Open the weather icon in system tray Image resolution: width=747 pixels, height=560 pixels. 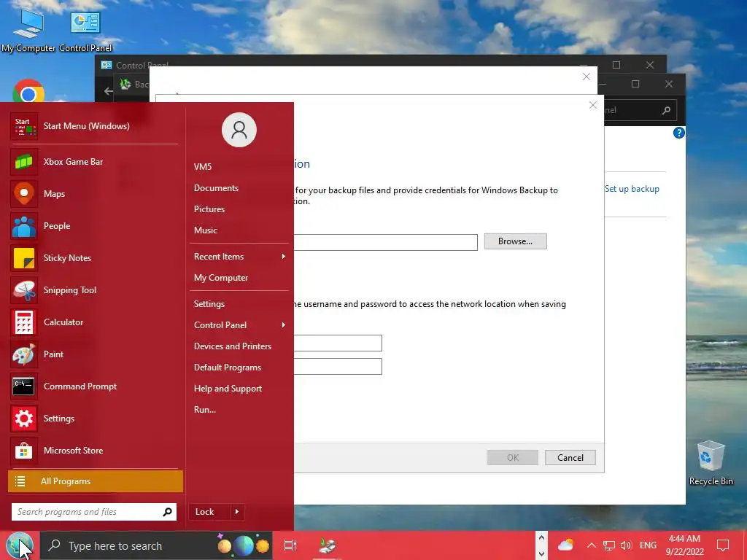click(x=565, y=545)
